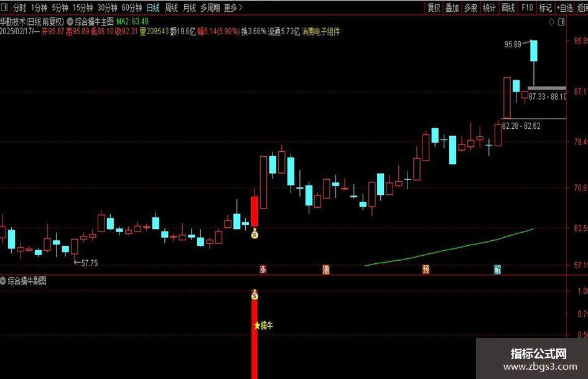Open the 复权 adjustment options
This screenshot has height=379, width=588.
click(434, 7)
